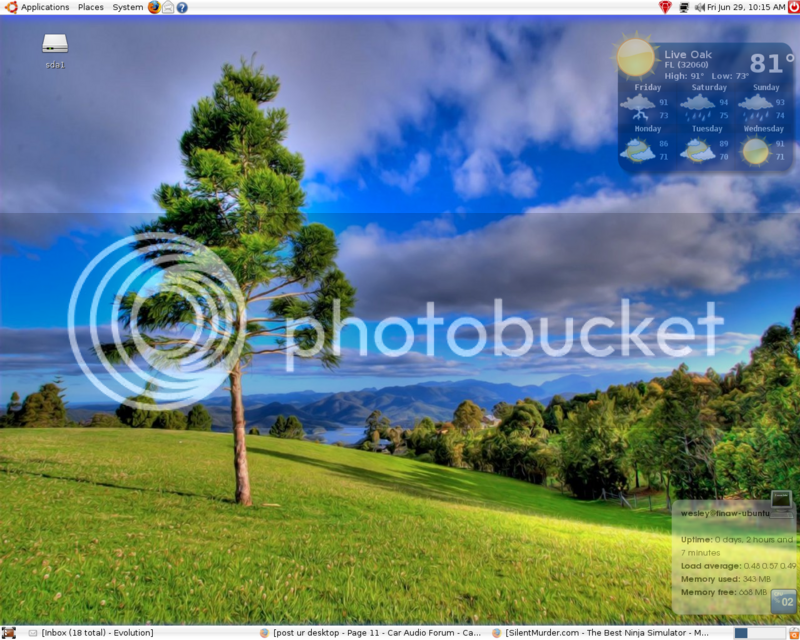Viewport: 800px width, 640px height.
Task: Click the small 02 widget icon
Action: [784, 601]
